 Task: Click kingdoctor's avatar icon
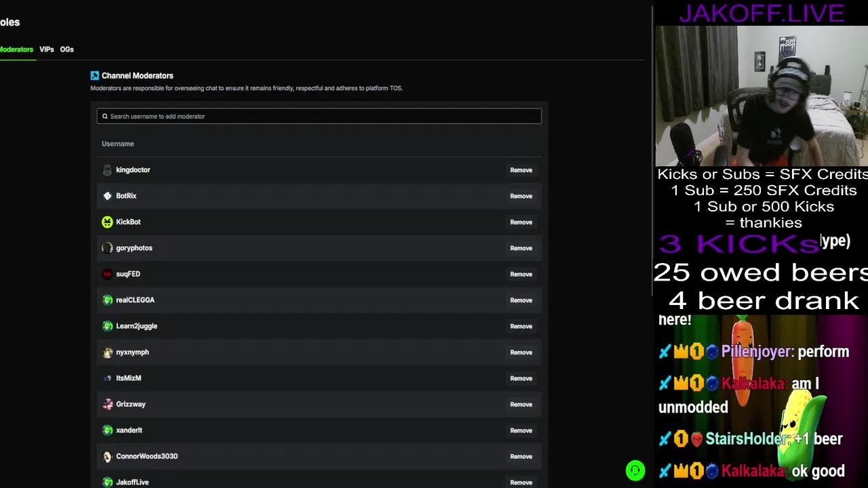tap(107, 170)
